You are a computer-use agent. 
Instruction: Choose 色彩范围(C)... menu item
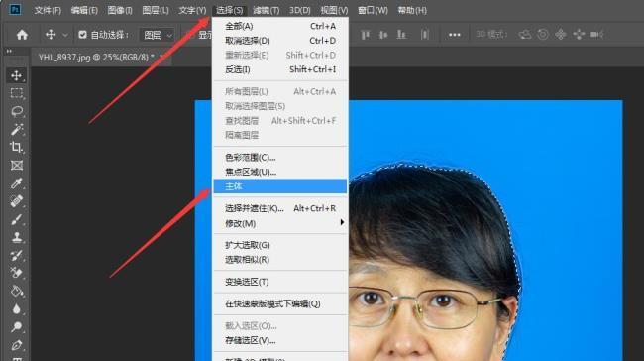[x=280, y=157]
